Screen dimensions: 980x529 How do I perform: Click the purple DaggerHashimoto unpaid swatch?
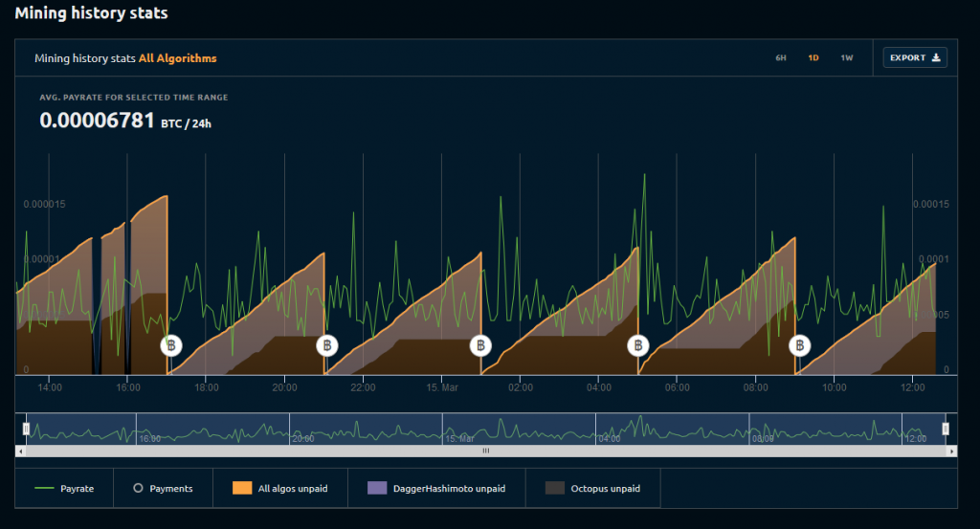(x=376, y=489)
